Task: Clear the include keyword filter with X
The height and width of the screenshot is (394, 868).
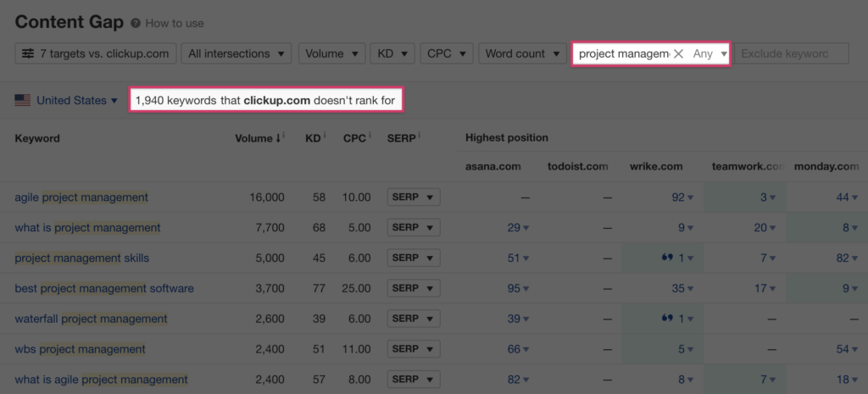Action: click(x=679, y=53)
